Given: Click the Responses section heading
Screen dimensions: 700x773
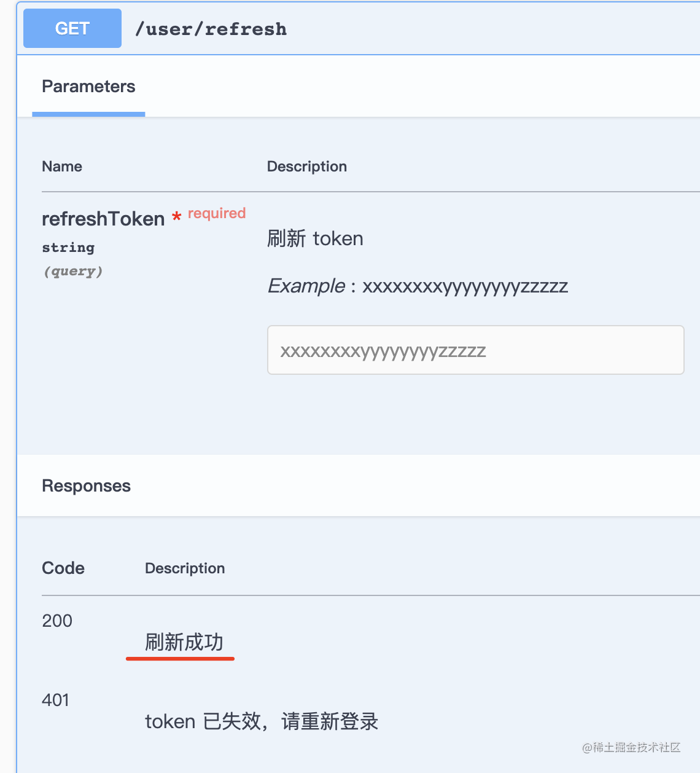Looking at the screenshot, I should coord(86,486).
